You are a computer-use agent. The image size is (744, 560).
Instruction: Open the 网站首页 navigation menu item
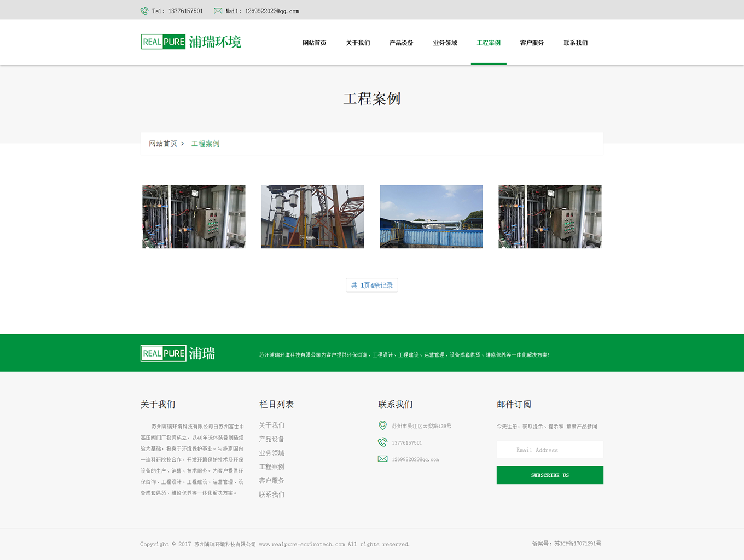pos(314,43)
